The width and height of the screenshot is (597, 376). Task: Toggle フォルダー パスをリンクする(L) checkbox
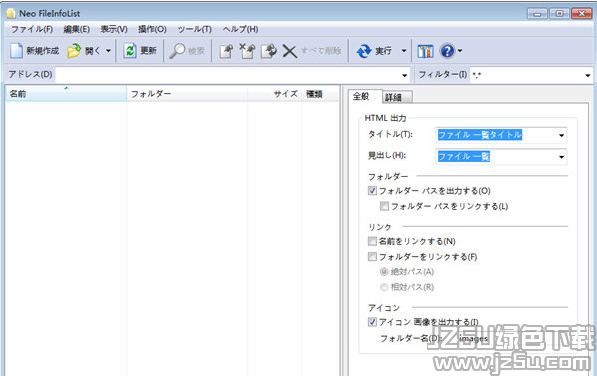coord(385,206)
